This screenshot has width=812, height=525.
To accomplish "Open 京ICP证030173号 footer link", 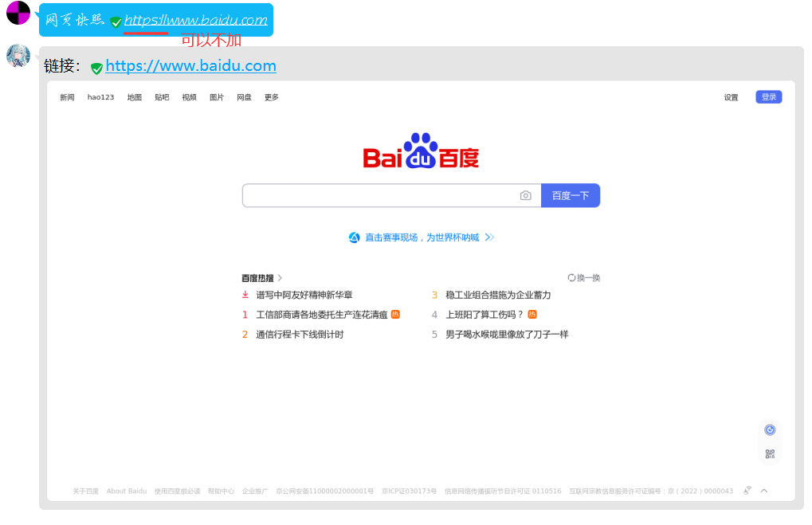I will click(409, 491).
